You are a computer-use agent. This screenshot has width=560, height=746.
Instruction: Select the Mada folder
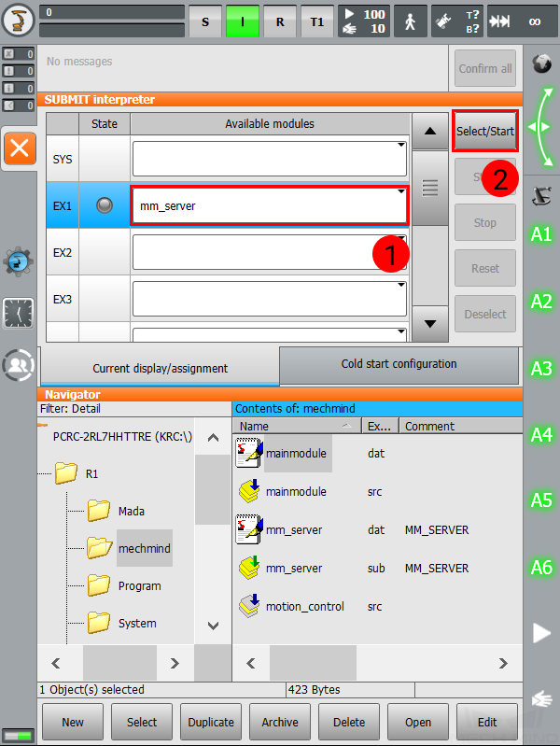click(x=116, y=511)
